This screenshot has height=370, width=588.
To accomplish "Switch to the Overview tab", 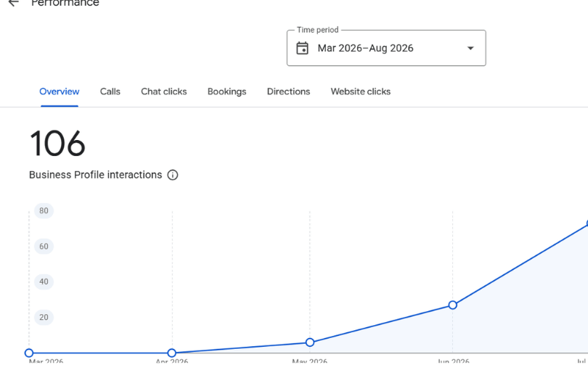I will tap(60, 91).
